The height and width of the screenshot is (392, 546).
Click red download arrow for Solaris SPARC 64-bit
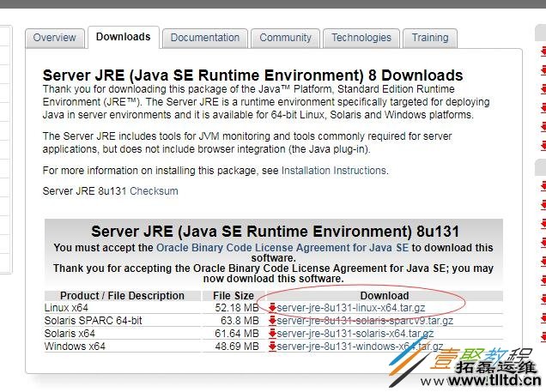[272, 320]
